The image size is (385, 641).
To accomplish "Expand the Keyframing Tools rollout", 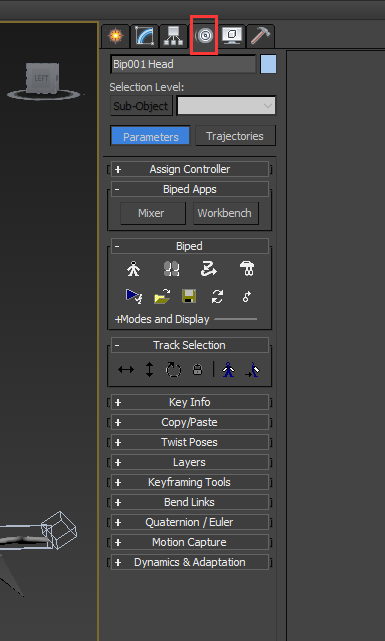I will point(190,482).
